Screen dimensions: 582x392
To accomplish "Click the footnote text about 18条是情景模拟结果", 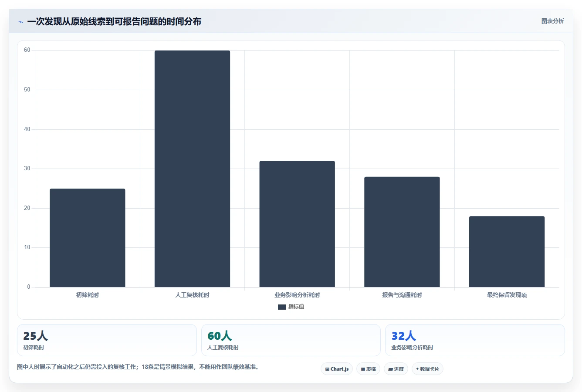I will click(x=139, y=367).
